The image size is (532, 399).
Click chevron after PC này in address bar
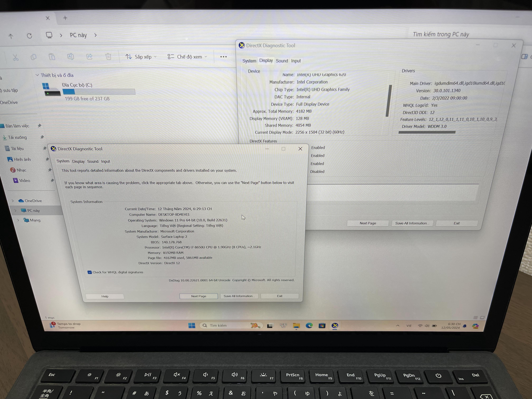(x=96, y=35)
